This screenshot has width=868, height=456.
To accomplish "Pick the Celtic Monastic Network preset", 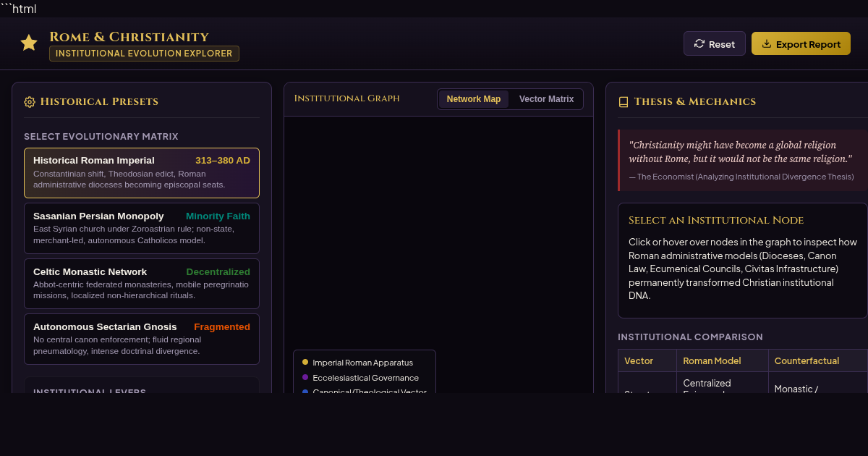I will point(142,284).
